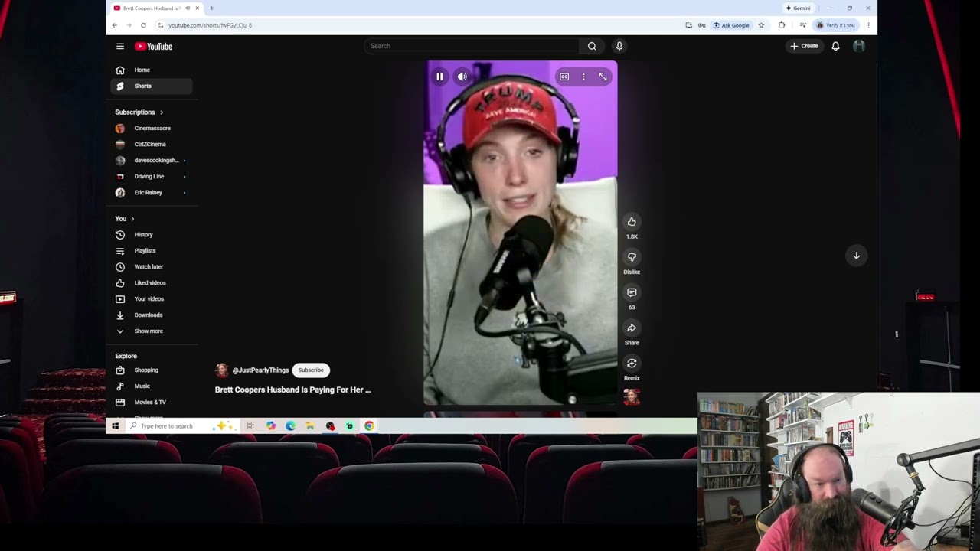Expand the You section
This screenshot has width=980, height=551.
[125, 219]
